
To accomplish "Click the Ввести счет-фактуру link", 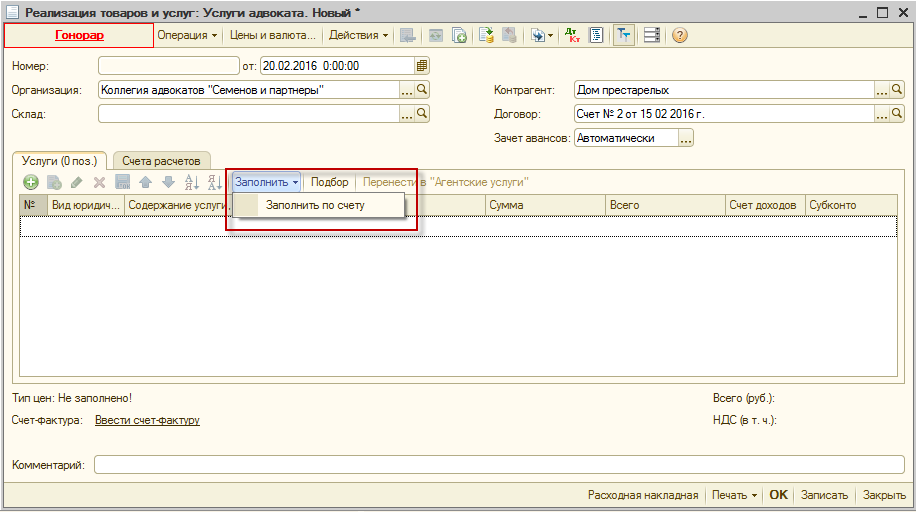I will point(147,420).
